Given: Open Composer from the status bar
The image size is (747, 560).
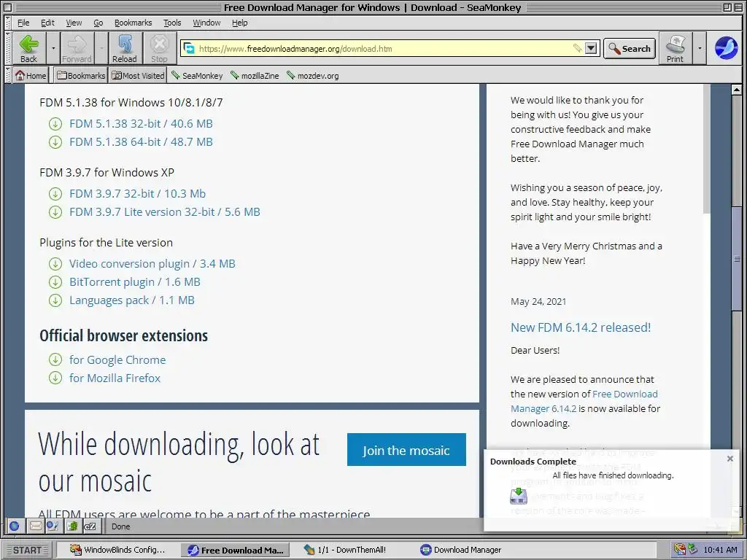Looking at the screenshot, I should (53, 526).
